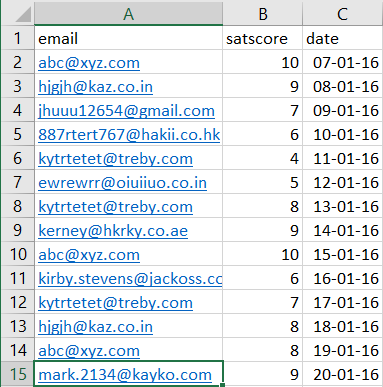
Task: Click the 'email' header cell
Action: 128,38
